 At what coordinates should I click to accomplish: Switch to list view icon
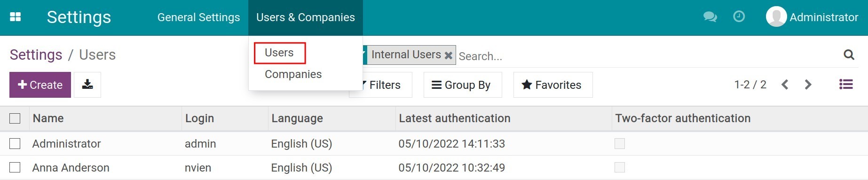[x=846, y=84]
